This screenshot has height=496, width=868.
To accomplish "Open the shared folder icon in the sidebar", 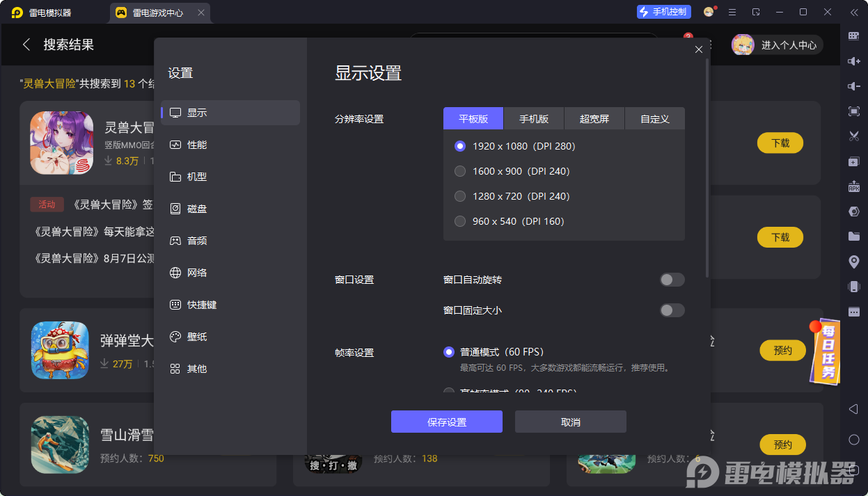I will [853, 236].
